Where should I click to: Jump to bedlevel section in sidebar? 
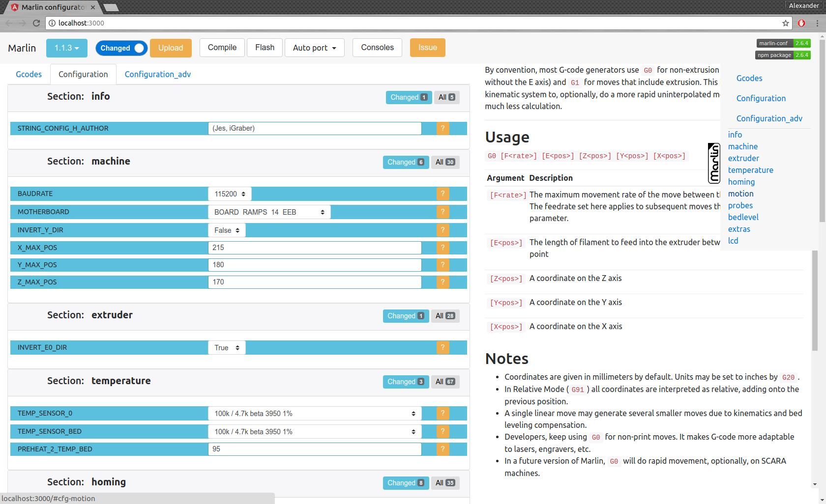point(743,217)
